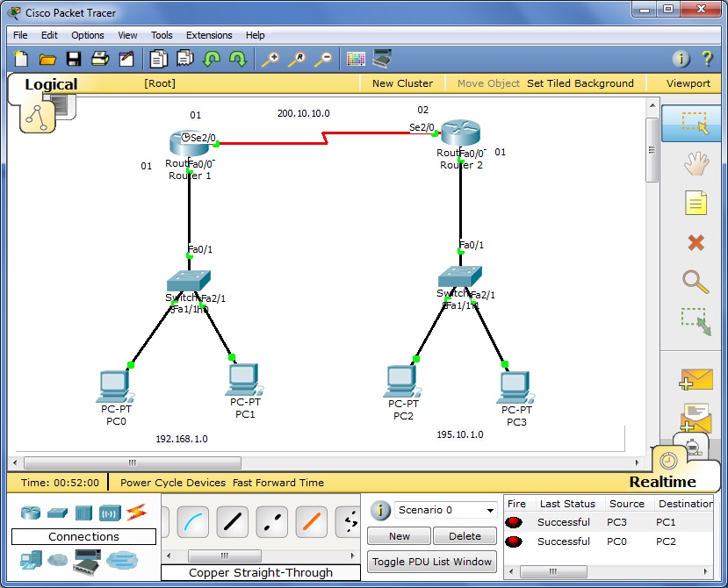Screen dimensions: 728x588
Task: Click the Print icon
Action: (100, 59)
